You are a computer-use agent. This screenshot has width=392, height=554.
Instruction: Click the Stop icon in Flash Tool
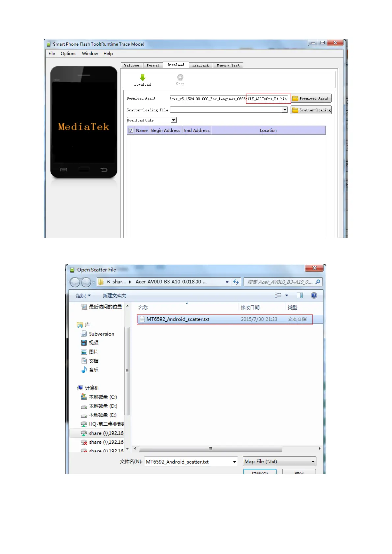pos(180,77)
